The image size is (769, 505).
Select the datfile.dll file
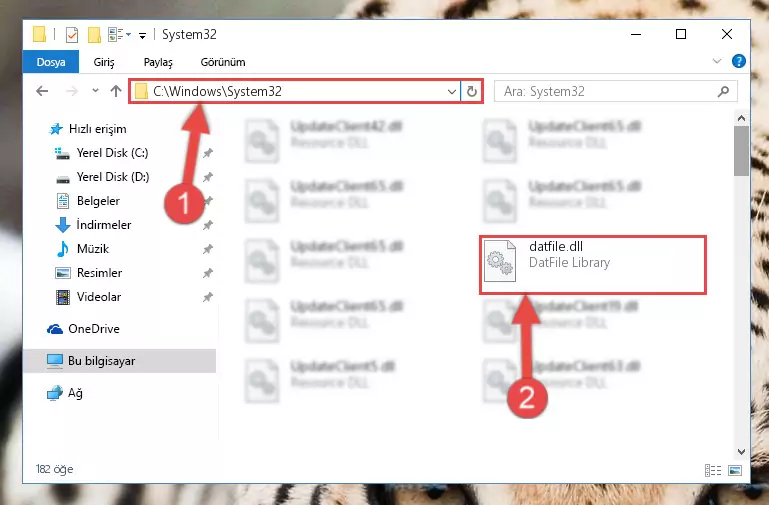592,265
